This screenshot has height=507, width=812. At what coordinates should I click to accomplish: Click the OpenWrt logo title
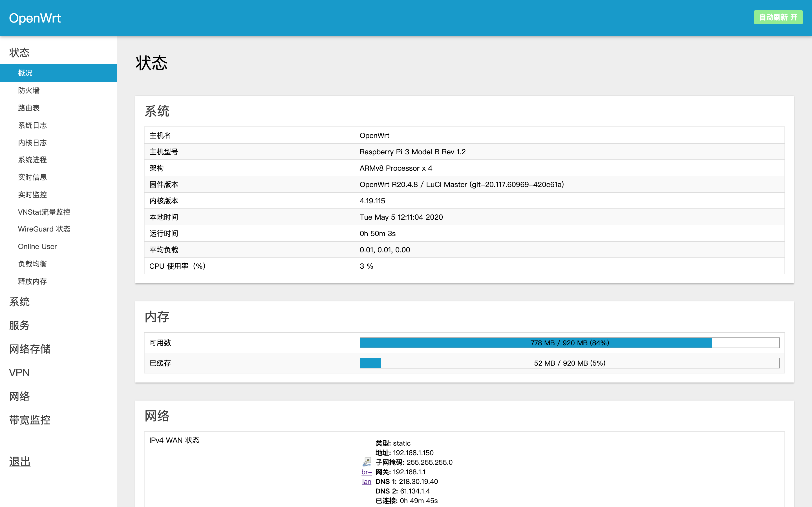point(35,18)
